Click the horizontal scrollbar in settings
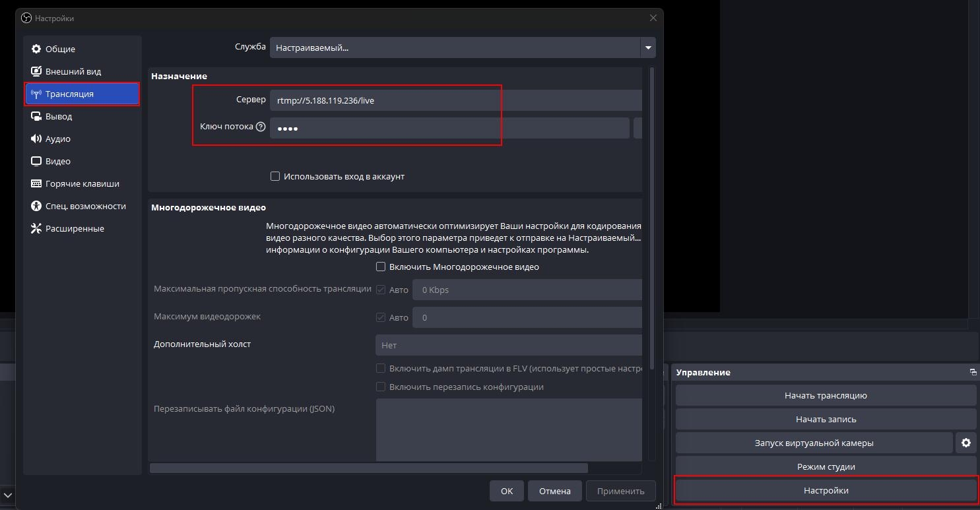The width and height of the screenshot is (980, 510). (368, 468)
